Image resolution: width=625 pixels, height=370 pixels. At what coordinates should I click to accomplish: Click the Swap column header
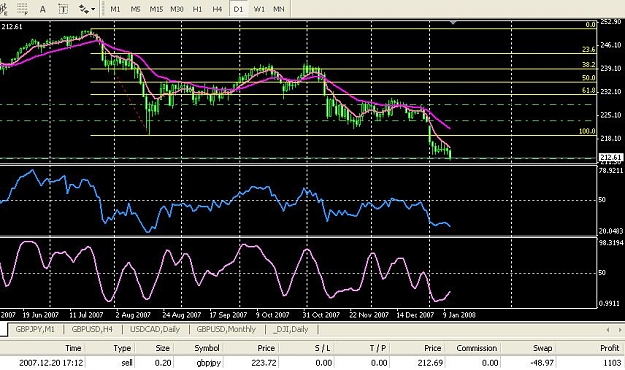(542, 348)
